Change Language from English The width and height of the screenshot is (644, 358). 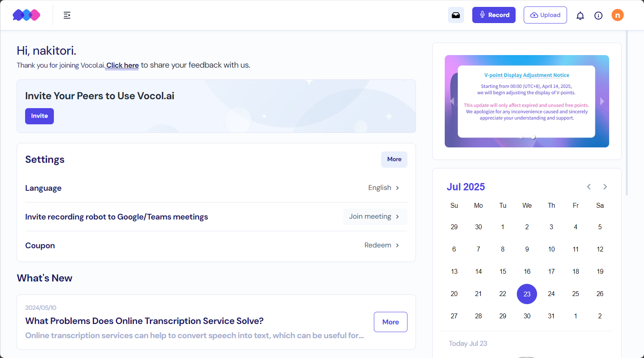pos(384,188)
